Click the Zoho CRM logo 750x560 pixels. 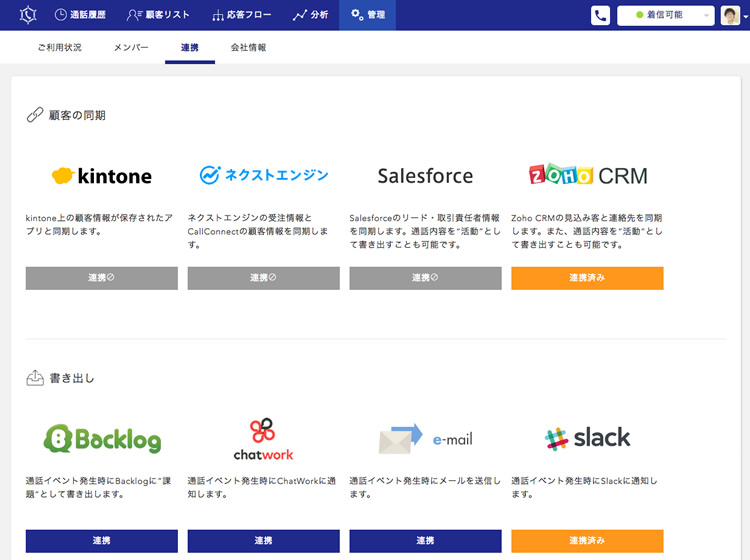pos(588,175)
